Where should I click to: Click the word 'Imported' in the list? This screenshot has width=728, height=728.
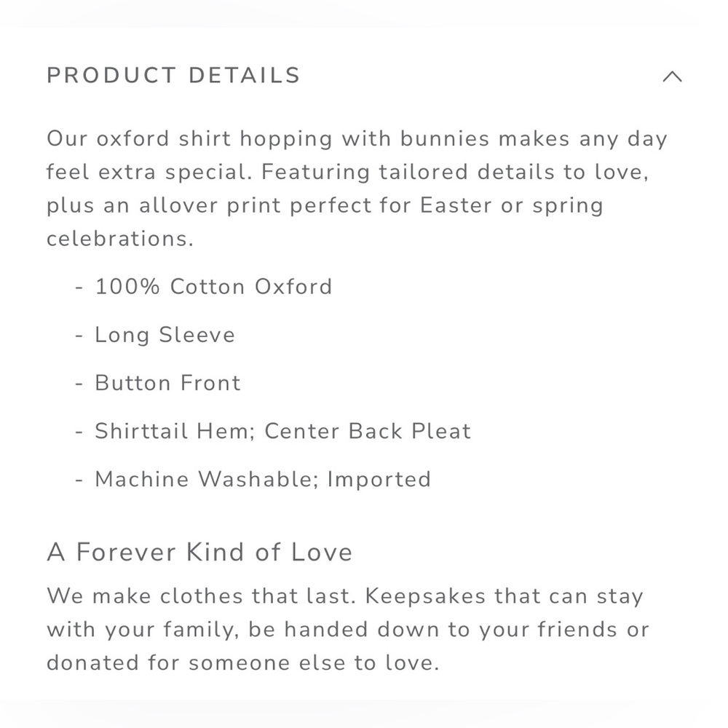tap(379, 480)
